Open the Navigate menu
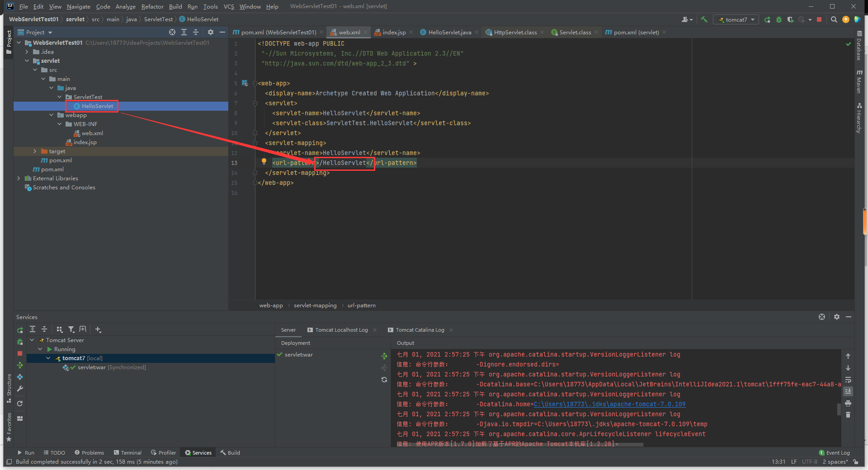This screenshot has width=868, height=470. click(x=78, y=6)
